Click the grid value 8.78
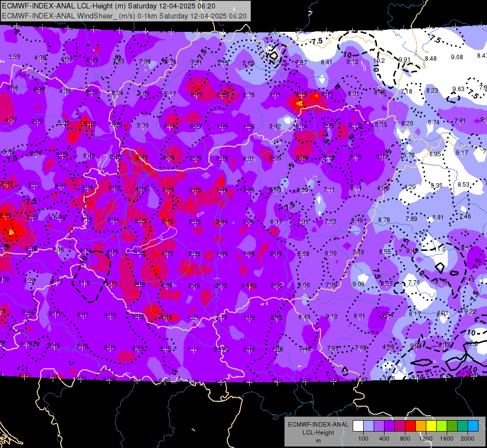The width and height of the screenshot is (487, 448). [x=384, y=220]
